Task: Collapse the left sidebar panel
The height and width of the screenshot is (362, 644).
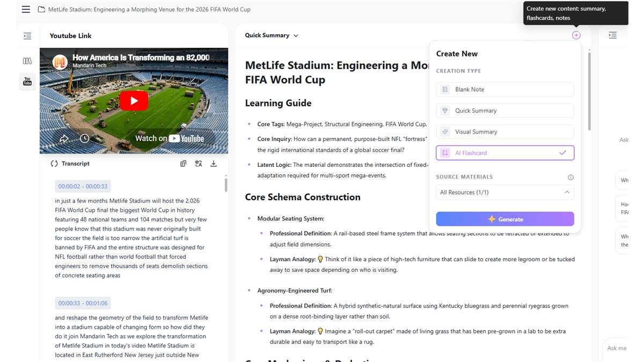Action: 27,36
